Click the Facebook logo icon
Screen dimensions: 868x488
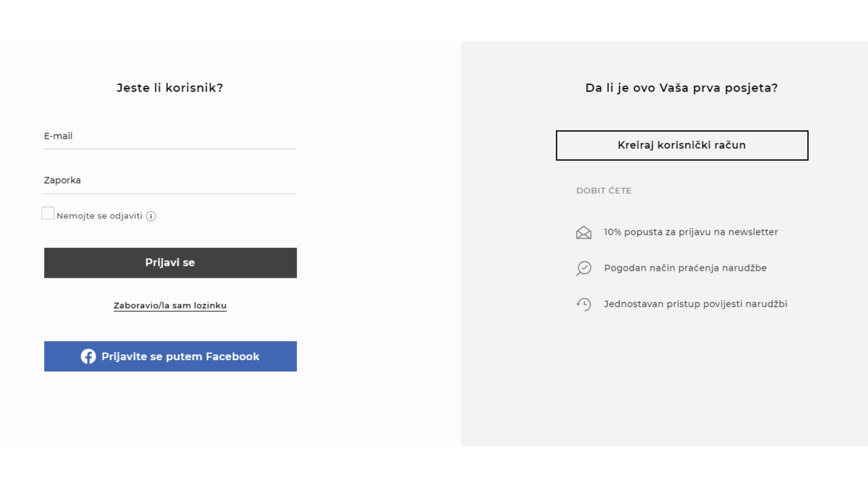click(x=88, y=356)
